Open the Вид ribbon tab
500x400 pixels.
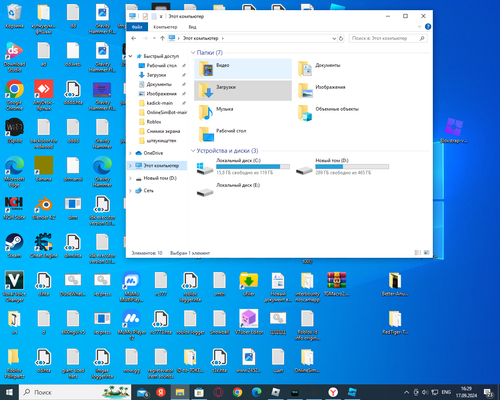(192, 27)
